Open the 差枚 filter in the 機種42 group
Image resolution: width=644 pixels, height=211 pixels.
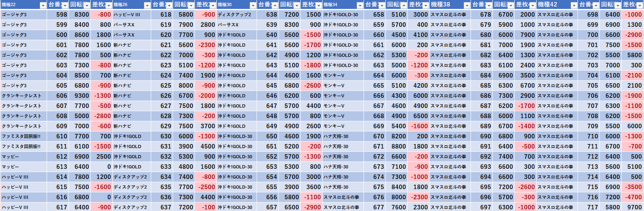click(x=640, y=5)
